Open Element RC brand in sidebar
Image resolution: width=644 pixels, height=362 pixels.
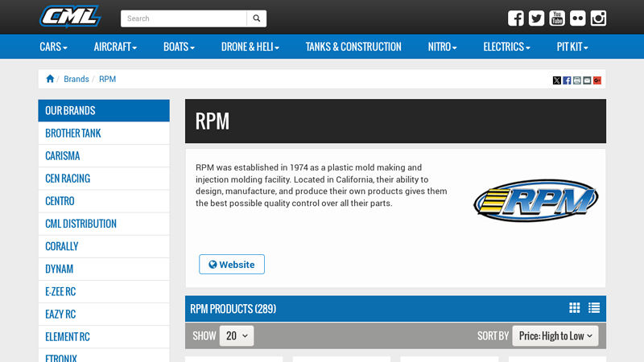tap(104, 336)
